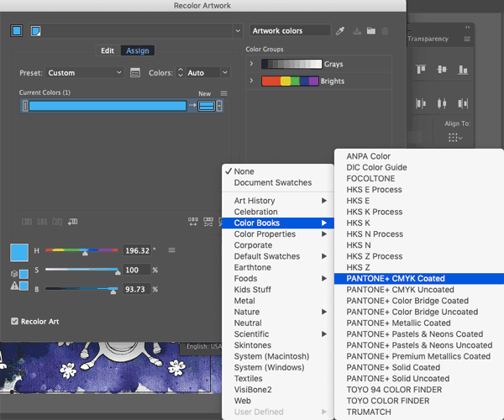
Task: Click vertical align bottom icon in Align panel
Action: pyautogui.click(x=463, y=70)
